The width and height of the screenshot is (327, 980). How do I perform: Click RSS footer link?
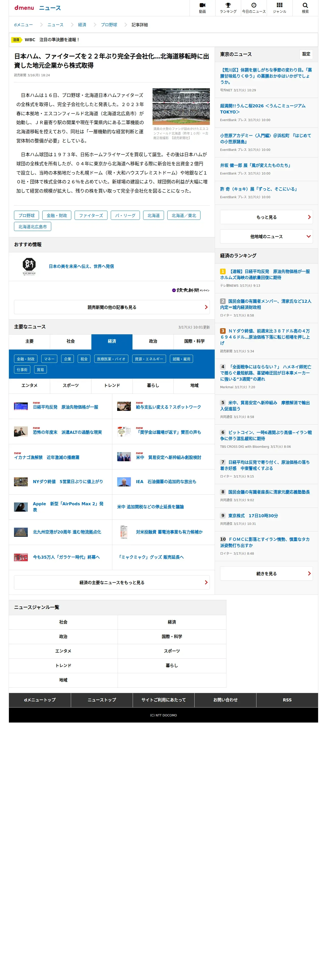(x=287, y=700)
